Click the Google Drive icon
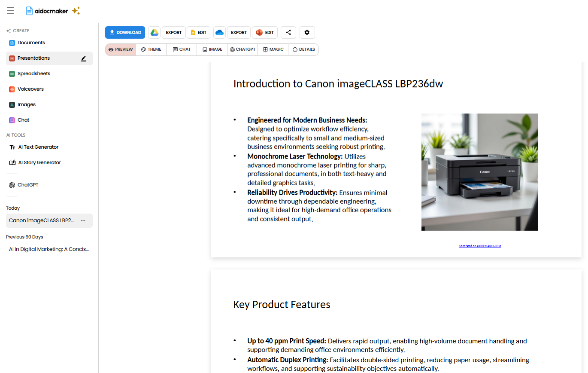This screenshot has height=373, width=588. [154, 33]
